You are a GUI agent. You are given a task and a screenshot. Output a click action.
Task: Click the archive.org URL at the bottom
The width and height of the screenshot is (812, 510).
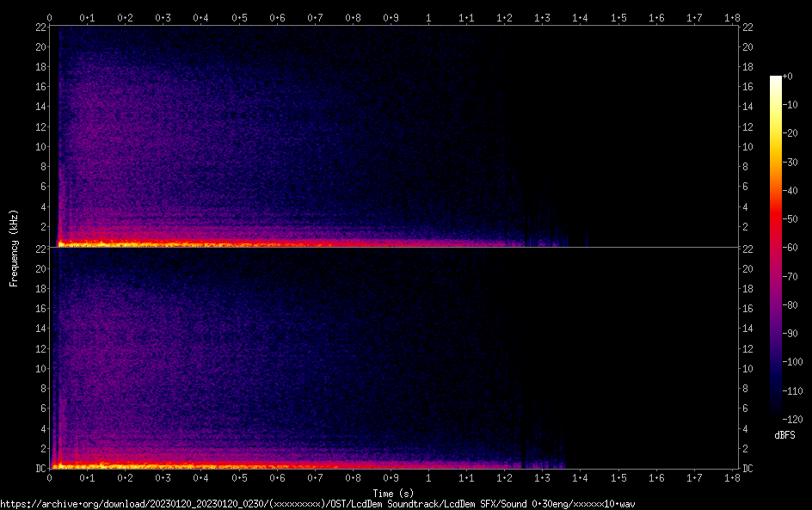pyautogui.click(x=320, y=503)
